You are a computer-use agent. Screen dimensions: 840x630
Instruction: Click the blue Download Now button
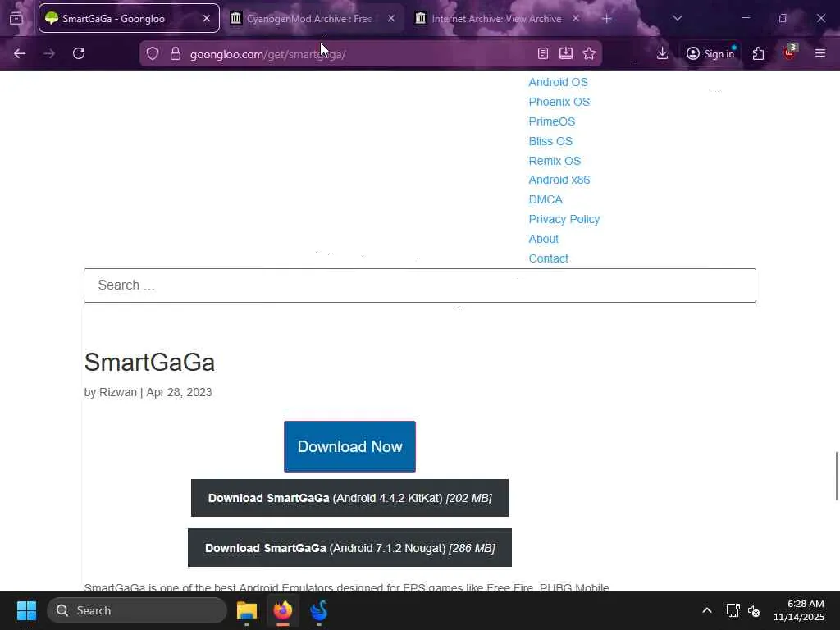349,447
